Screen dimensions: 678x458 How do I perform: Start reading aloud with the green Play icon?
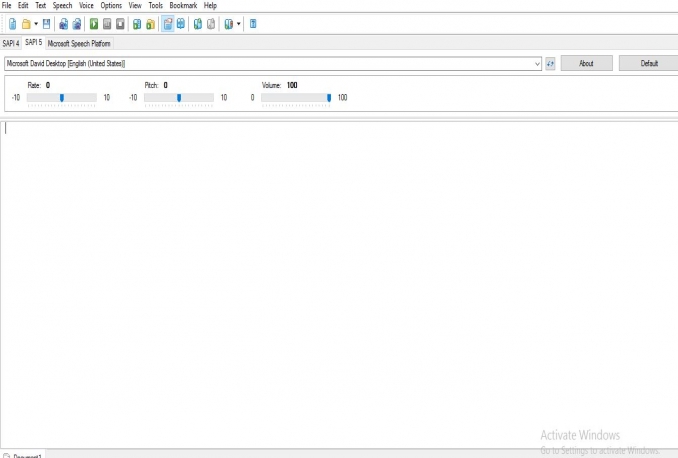pyautogui.click(x=94, y=24)
